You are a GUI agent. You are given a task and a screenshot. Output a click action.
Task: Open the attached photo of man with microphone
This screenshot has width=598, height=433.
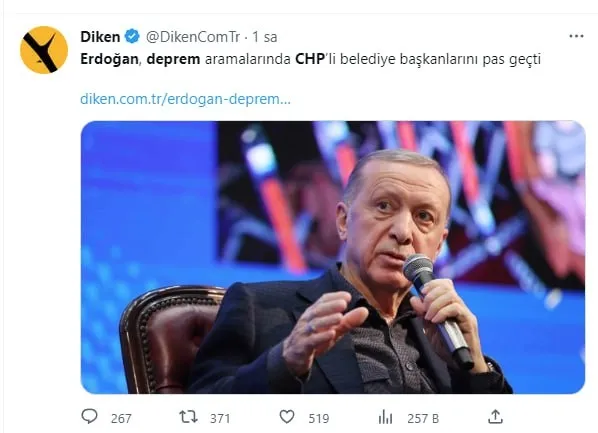333,257
